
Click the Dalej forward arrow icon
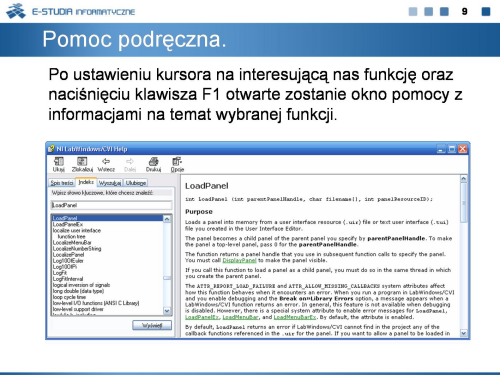tap(130, 161)
